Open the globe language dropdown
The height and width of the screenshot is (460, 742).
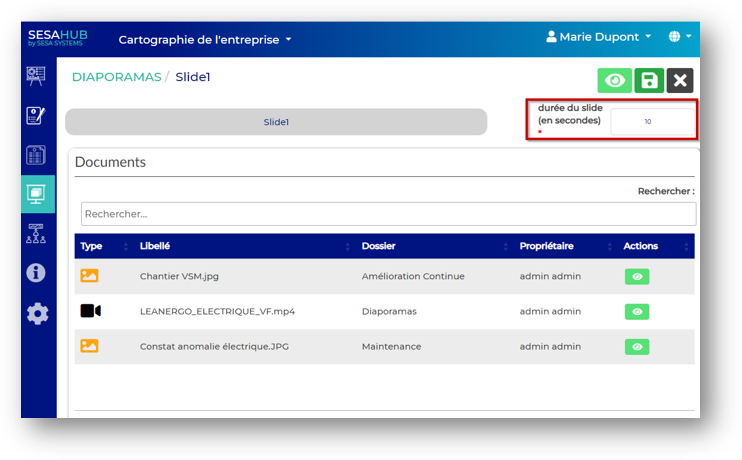pyautogui.click(x=680, y=37)
